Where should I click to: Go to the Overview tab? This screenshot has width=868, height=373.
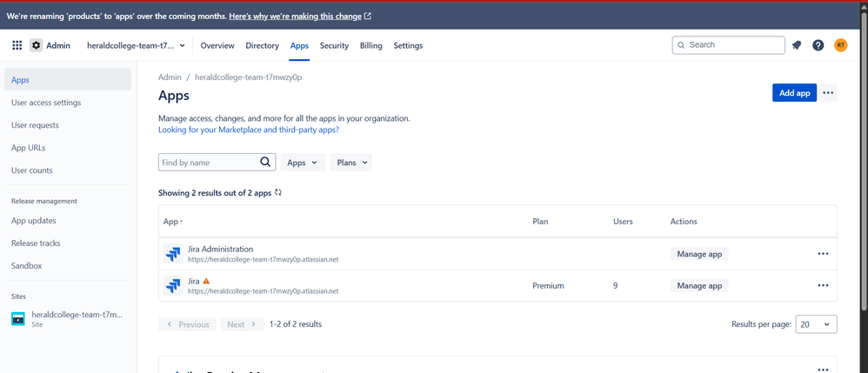(x=217, y=45)
